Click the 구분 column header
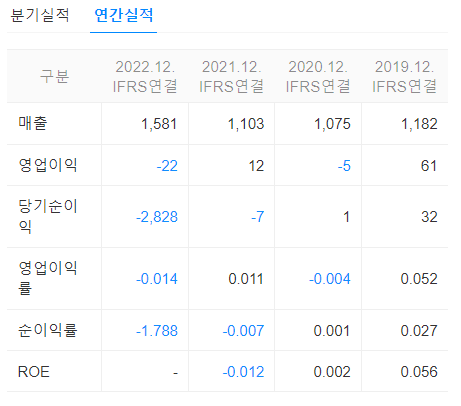This screenshot has height=406, width=461. [54, 77]
